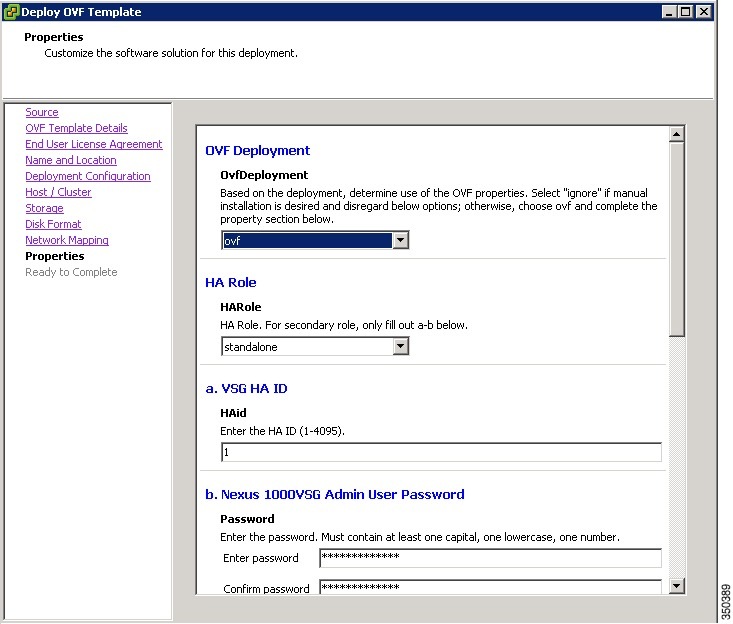
Task: Click the OVF Deployment section heading
Action: 258,151
